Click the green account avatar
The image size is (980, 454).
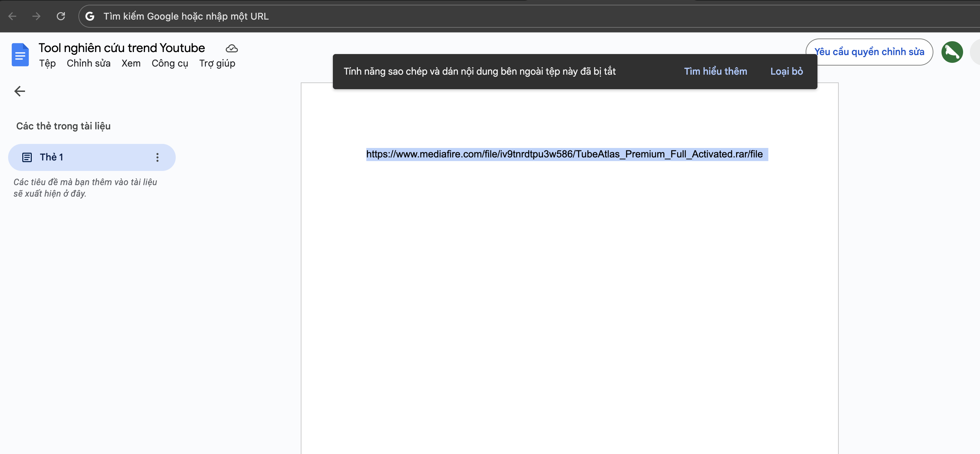(952, 52)
